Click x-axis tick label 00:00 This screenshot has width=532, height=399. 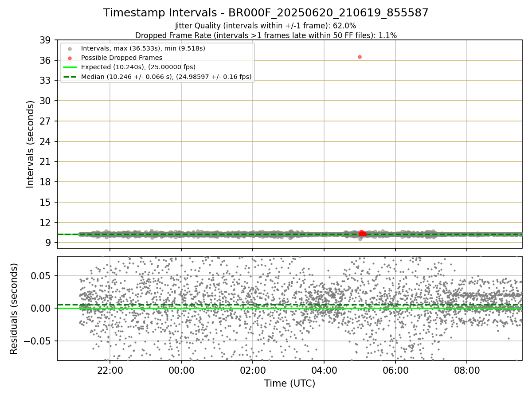[181, 370]
